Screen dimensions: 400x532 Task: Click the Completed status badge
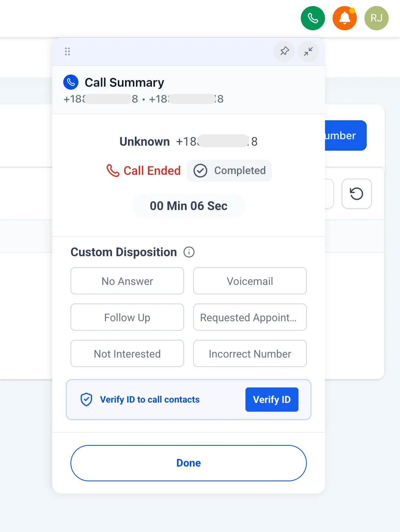(229, 171)
